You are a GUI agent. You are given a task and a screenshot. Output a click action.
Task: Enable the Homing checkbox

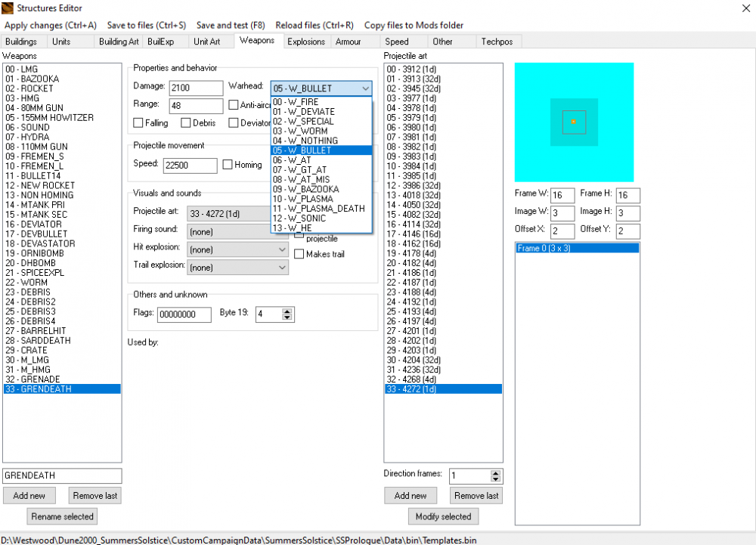[x=228, y=165]
